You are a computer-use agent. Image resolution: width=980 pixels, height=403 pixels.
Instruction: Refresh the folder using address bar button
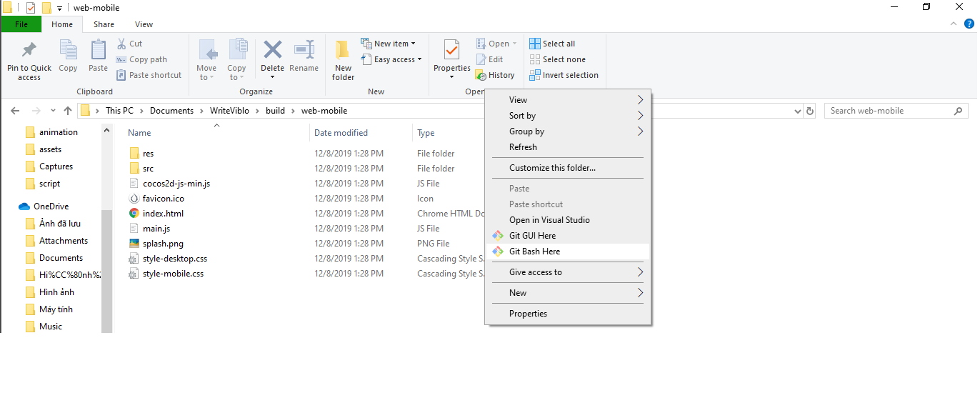[x=810, y=111]
